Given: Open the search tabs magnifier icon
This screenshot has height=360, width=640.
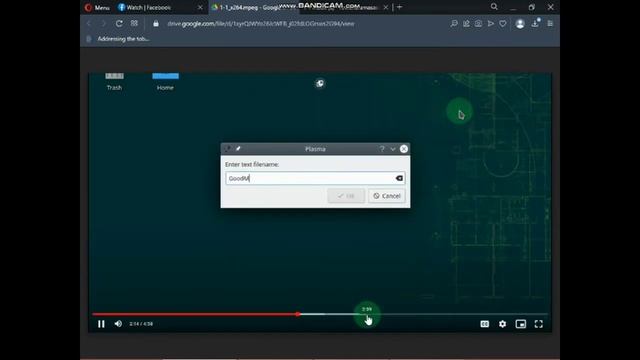Looking at the screenshot, I should (494, 7).
